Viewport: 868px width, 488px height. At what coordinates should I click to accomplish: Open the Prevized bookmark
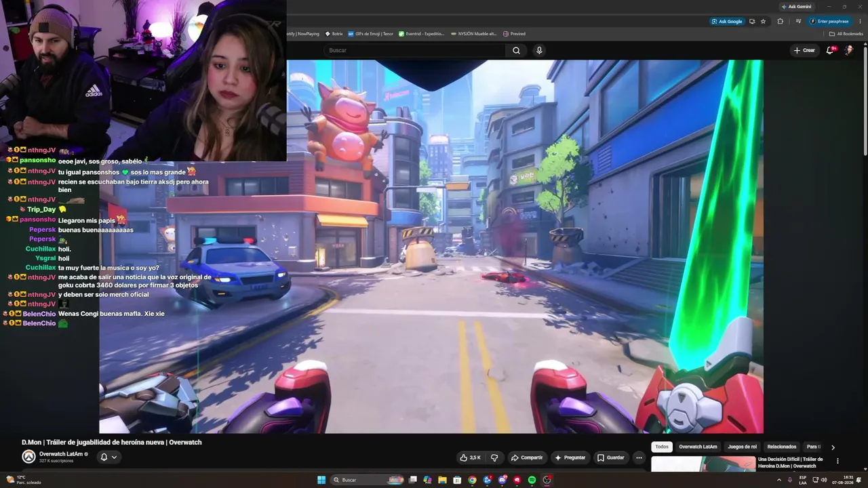click(x=514, y=34)
